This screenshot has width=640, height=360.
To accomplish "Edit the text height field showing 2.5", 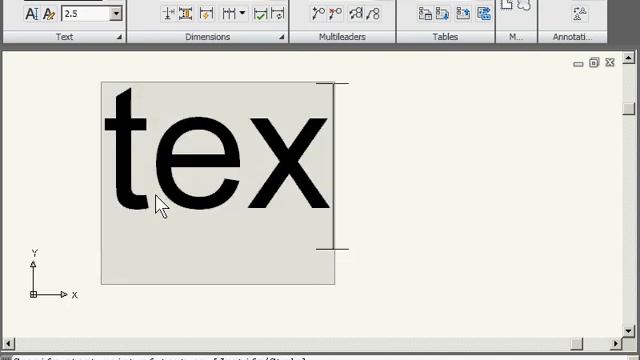I will 86,13.
